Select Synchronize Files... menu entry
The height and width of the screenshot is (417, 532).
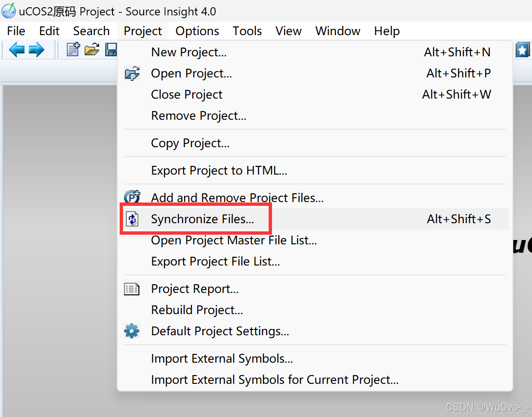point(314,219)
